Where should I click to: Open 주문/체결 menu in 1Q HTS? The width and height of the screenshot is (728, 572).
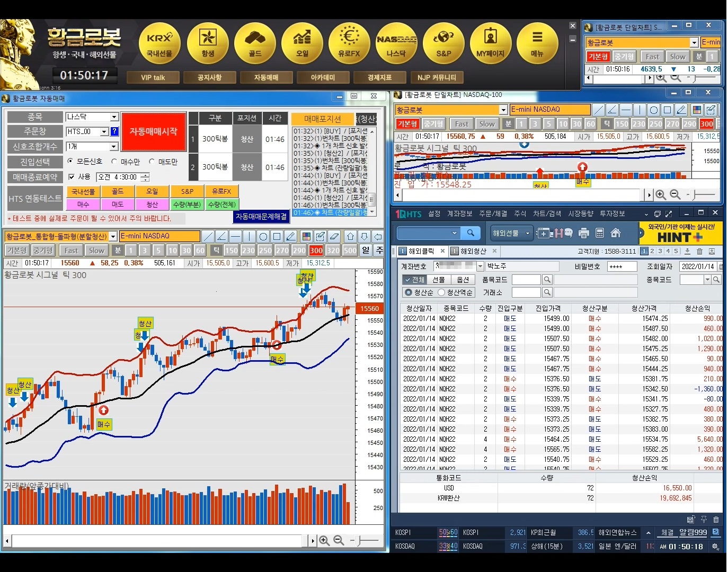point(493,213)
